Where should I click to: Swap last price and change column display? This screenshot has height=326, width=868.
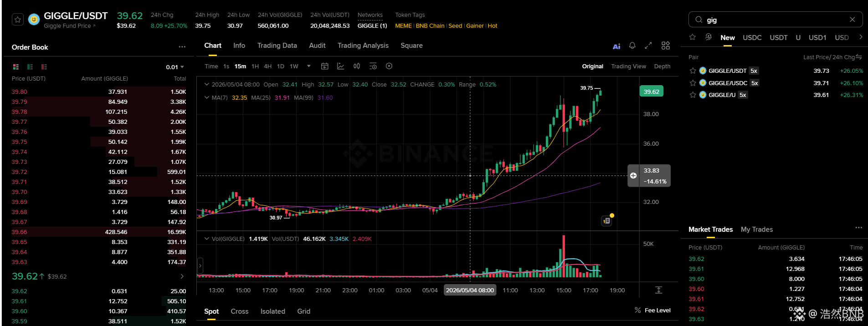859,57
